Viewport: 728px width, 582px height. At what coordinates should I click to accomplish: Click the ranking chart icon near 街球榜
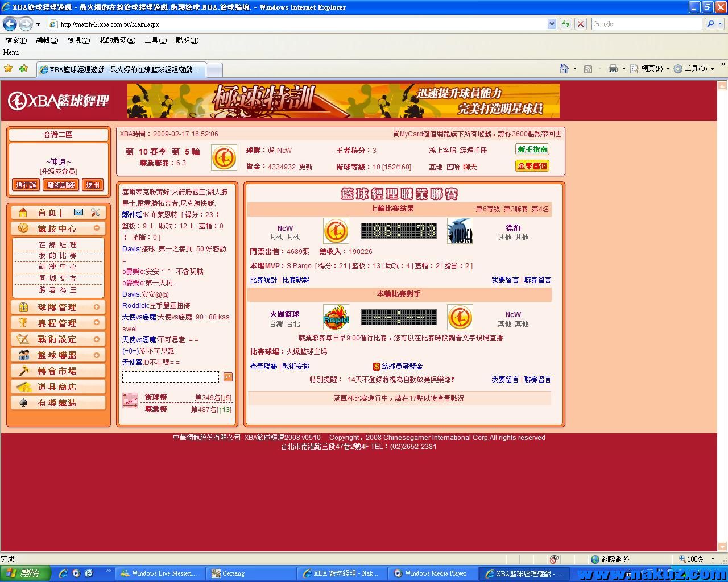130,401
